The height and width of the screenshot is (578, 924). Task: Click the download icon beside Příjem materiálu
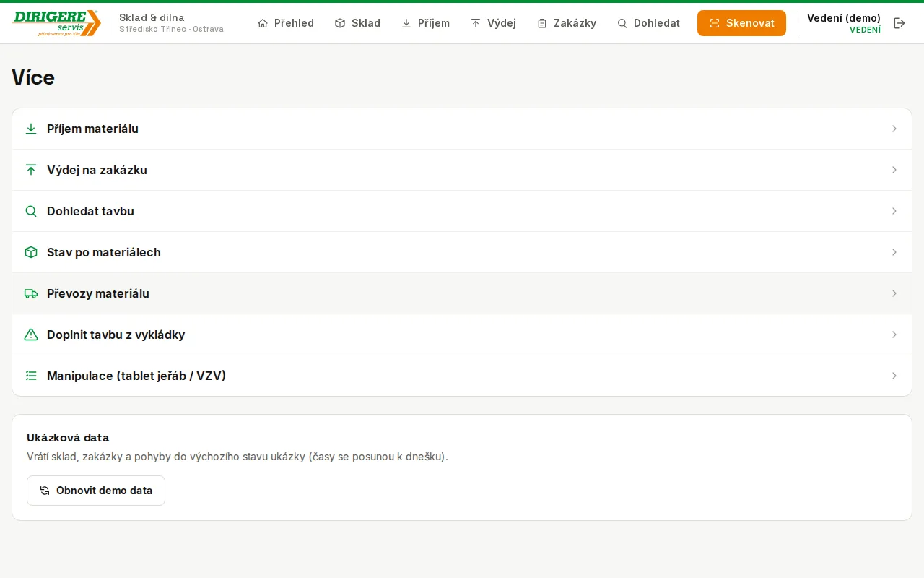click(x=31, y=129)
